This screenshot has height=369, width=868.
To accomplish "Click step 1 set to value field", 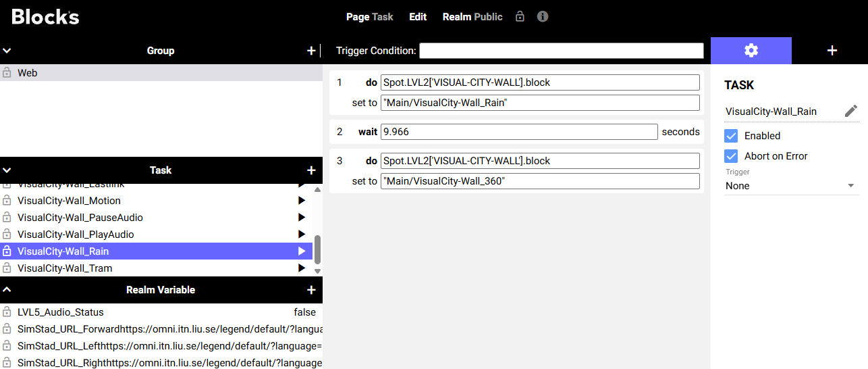I will [540, 103].
